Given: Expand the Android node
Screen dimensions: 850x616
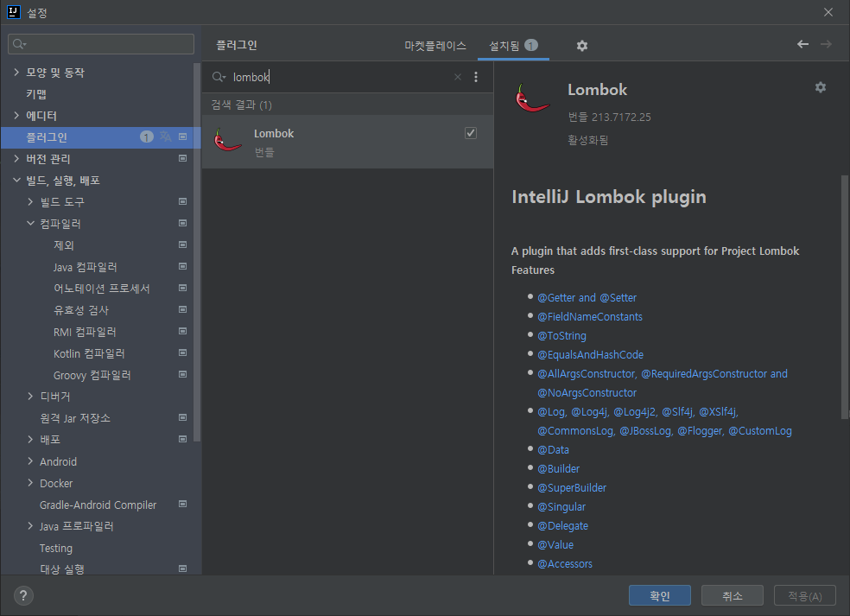Looking at the screenshot, I should (30, 460).
